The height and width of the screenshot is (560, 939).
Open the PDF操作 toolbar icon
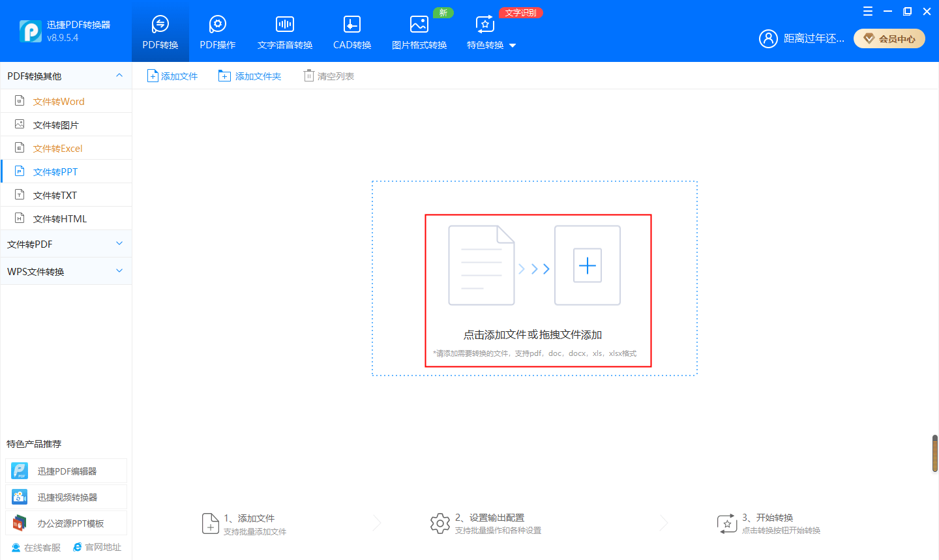217,25
